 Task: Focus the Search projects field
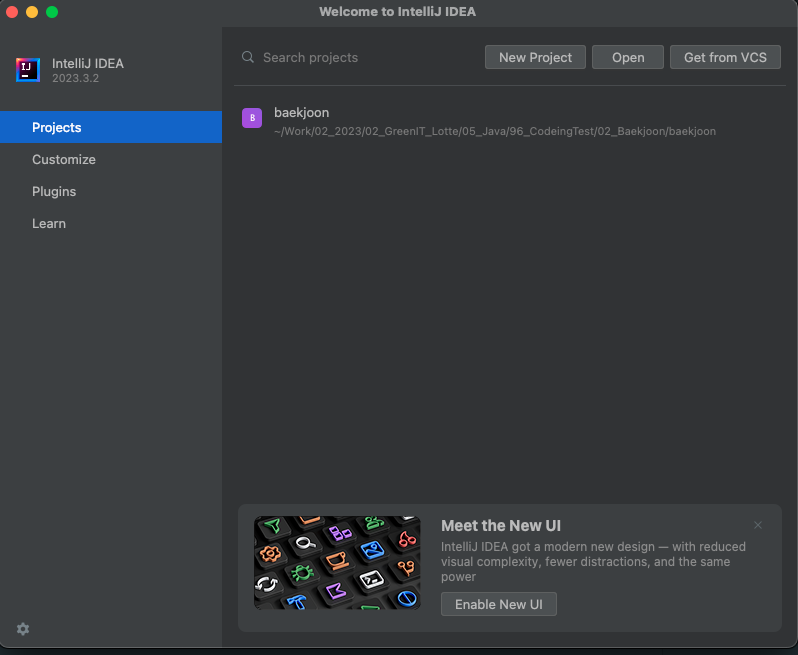(356, 57)
